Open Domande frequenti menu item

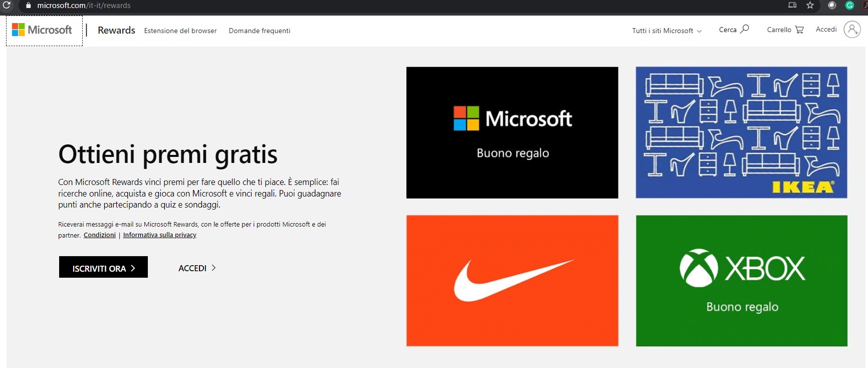coord(259,31)
